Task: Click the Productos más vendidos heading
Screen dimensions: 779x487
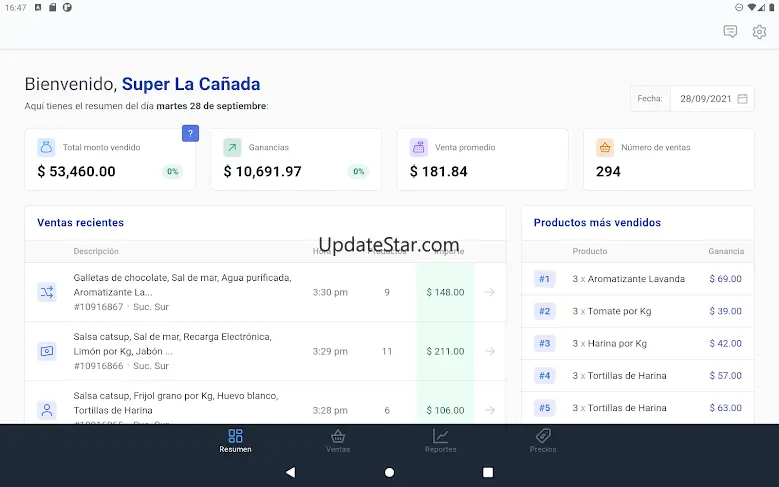Action: point(597,223)
